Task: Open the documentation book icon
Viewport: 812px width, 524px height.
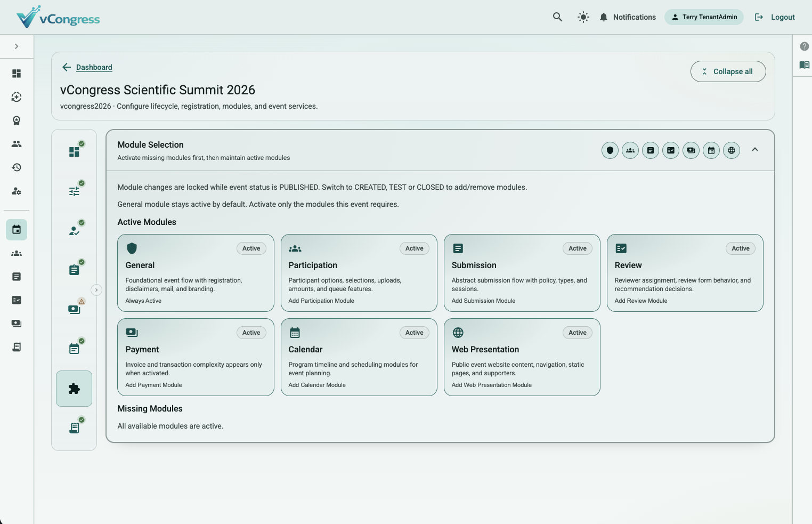Action: [x=805, y=65]
